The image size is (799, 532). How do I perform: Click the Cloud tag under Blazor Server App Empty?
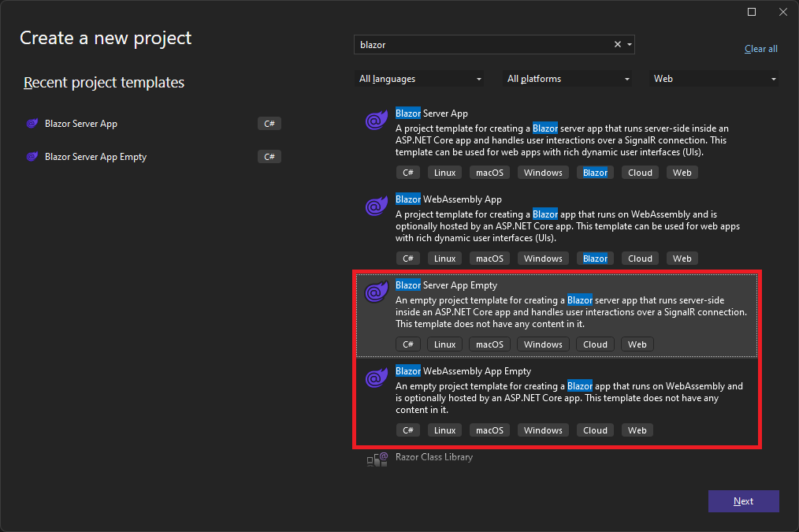coord(595,344)
